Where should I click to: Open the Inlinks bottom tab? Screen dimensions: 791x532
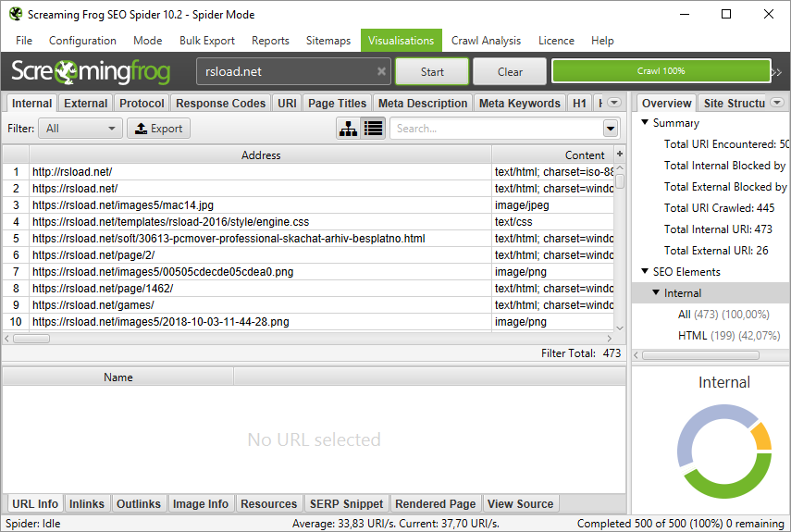point(87,503)
